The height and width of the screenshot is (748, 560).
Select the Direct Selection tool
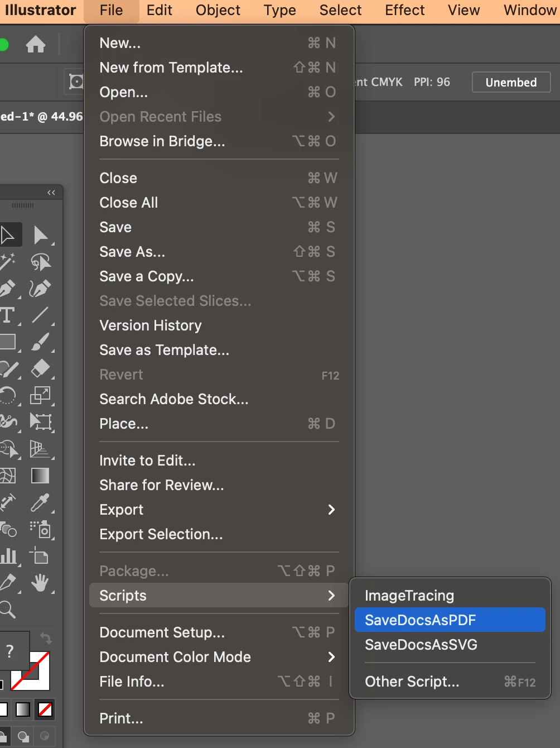pyautogui.click(x=41, y=235)
